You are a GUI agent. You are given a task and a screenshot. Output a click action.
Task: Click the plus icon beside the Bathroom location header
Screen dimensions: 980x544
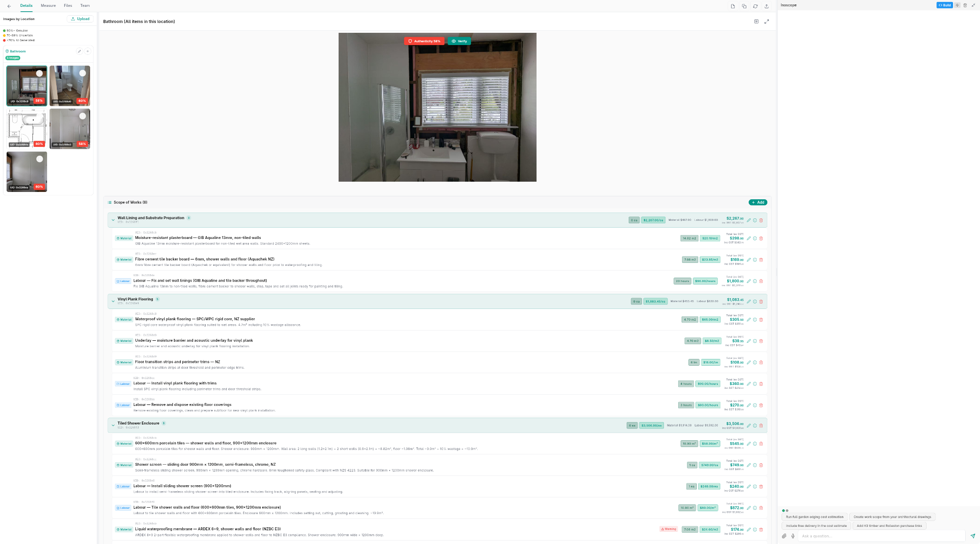coord(88,51)
